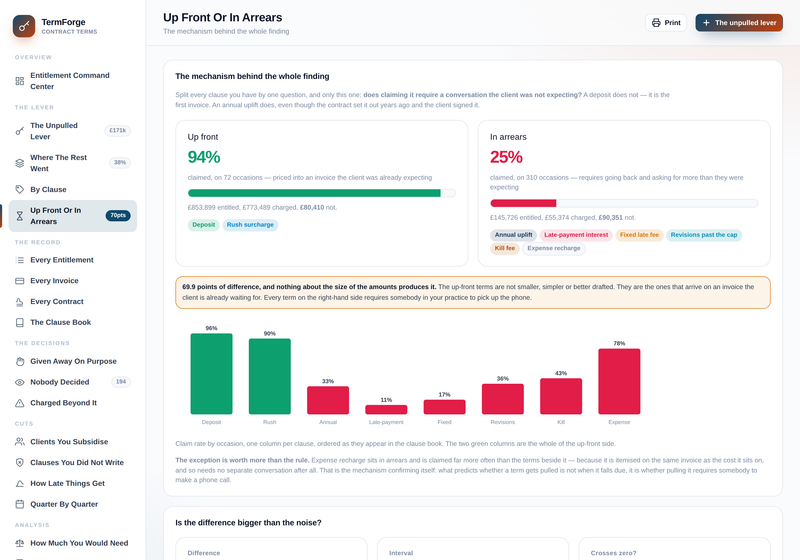Click the tag icon beside By Clause
Screen dimensions: 800x560
[x=19, y=190]
